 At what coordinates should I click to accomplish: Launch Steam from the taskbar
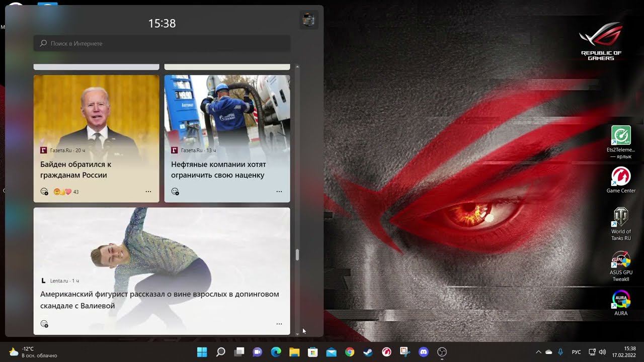tap(368, 352)
